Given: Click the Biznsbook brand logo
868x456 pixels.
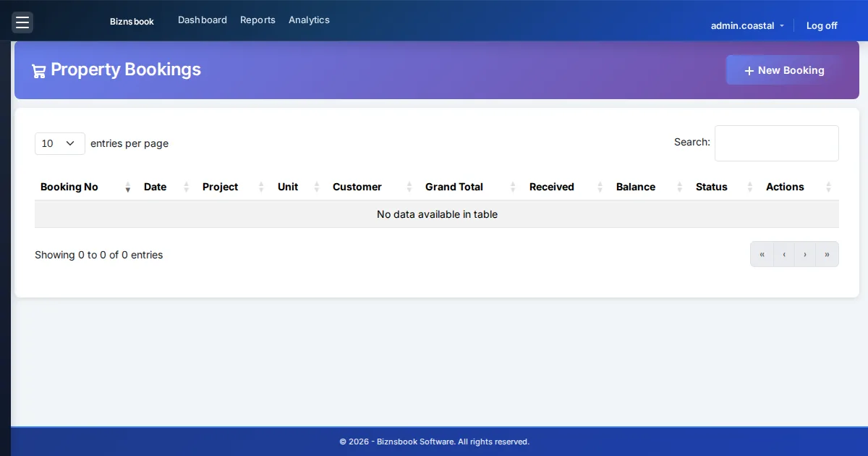Looking at the screenshot, I should pos(132,22).
